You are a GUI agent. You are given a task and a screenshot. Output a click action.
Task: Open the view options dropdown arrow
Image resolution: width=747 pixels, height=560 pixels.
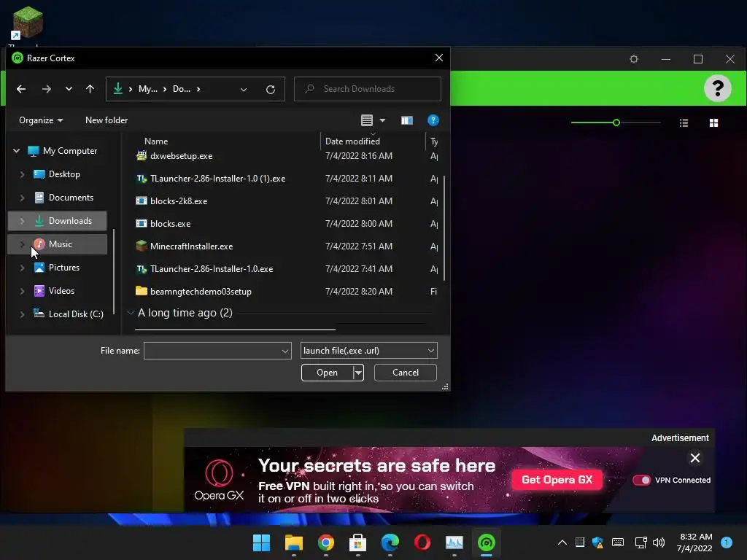382,120
